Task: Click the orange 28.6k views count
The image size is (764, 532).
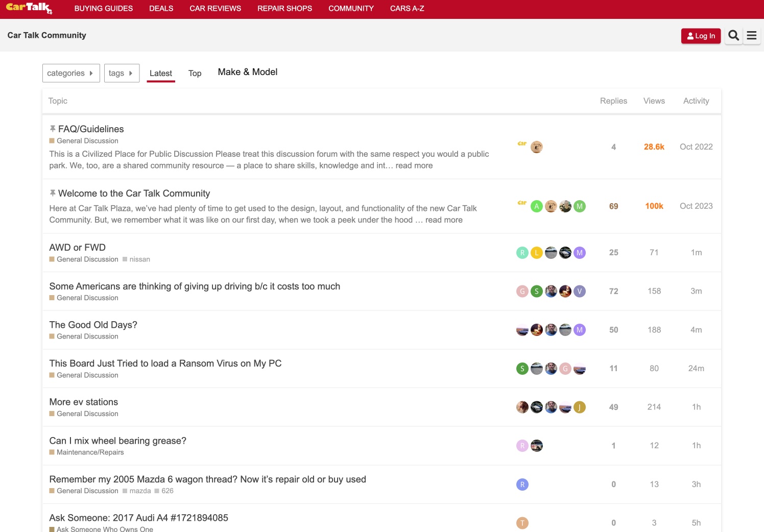Action: pyautogui.click(x=654, y=147)
